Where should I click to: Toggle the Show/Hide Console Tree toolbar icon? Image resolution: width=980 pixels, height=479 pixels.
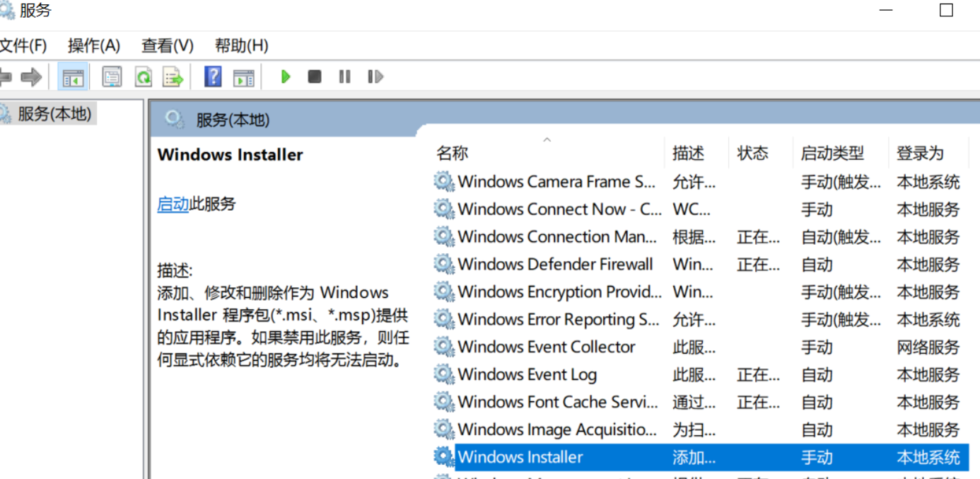pyautogui.click(x=73, y=76)
